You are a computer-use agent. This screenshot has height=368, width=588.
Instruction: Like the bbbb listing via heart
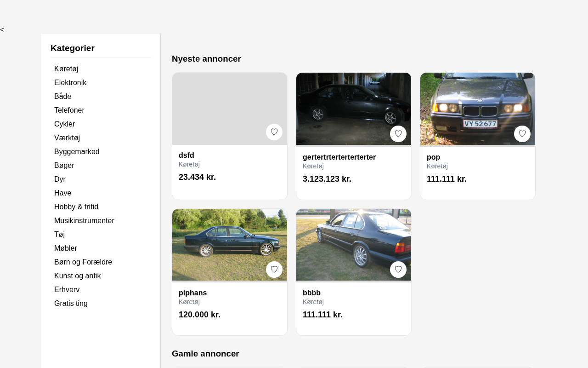(398, 270)
